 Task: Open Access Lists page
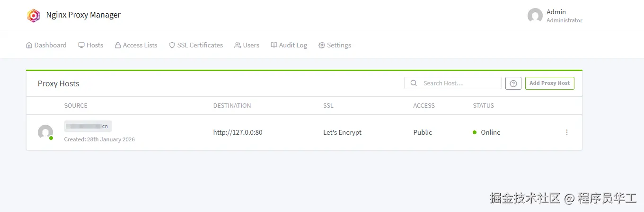tap(136, 45)
